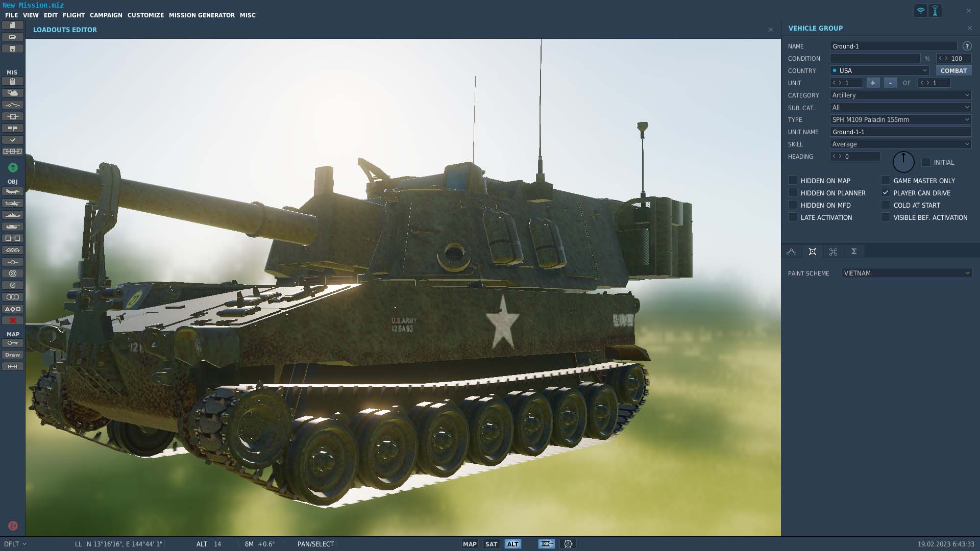The image size is (980, 551).
Task: Open the weather settings icon
Action: pyautogui.click(x=12, y=93)
